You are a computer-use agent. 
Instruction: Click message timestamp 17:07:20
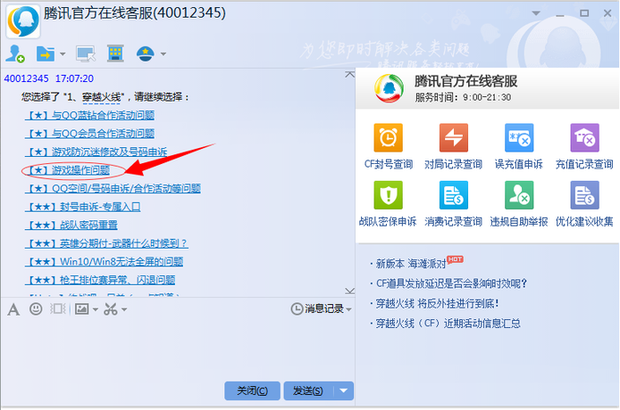point(74,79)
